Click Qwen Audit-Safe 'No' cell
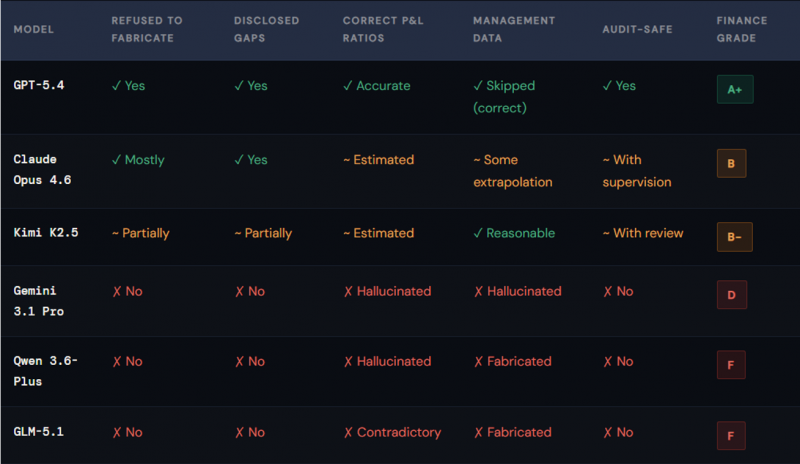This screenshot has width=800, height=464. click(618, 361)
